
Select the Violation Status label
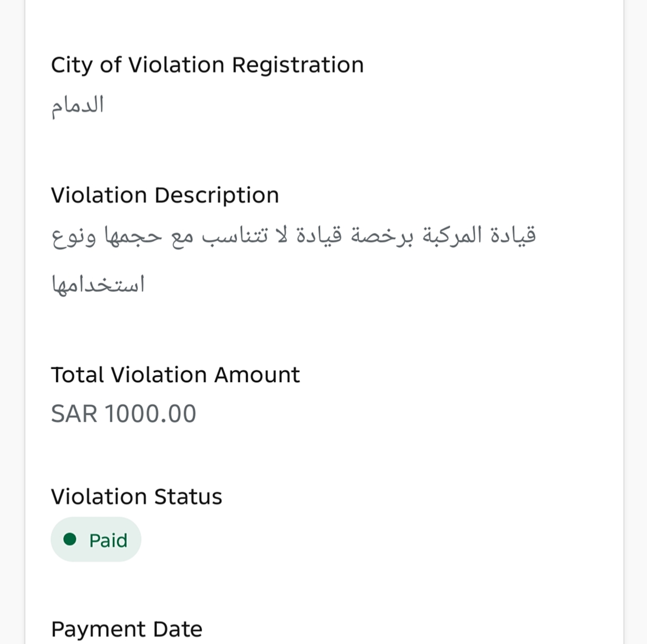137,497
